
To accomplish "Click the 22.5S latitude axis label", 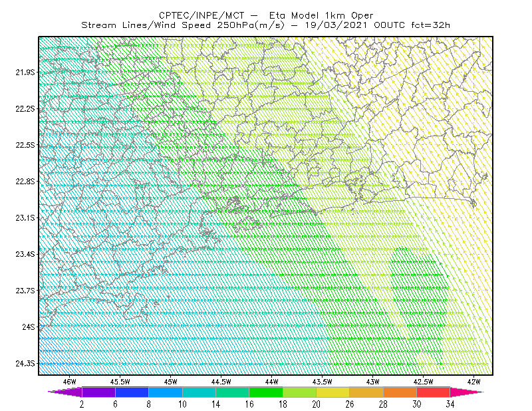I will pyautogui.click(x=25, y=145).
